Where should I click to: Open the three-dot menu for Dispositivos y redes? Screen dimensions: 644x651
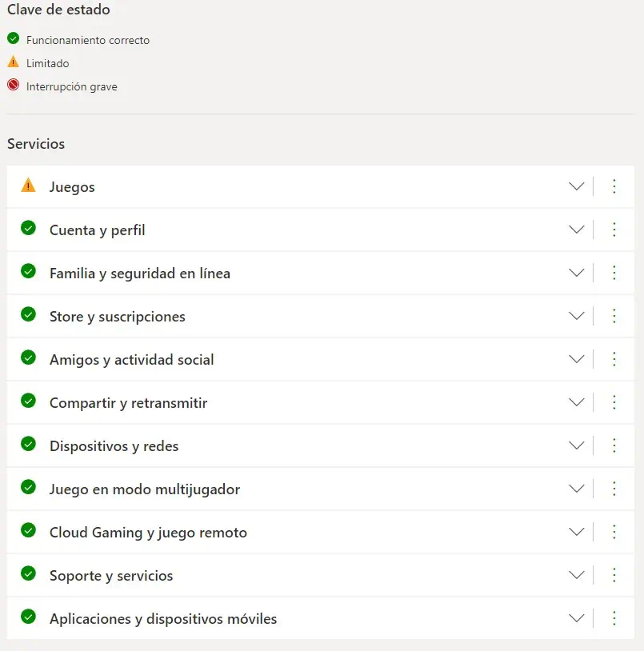point(614,445)
